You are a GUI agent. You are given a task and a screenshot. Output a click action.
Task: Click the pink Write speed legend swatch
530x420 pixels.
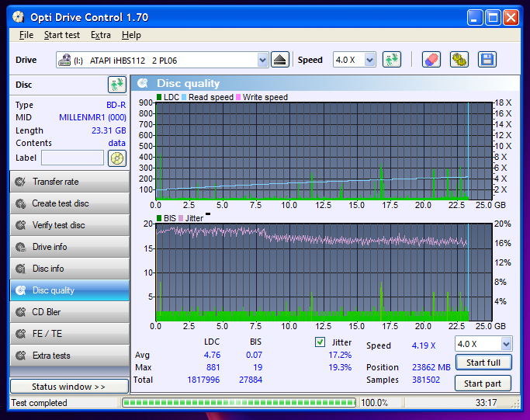coord(238,97)
